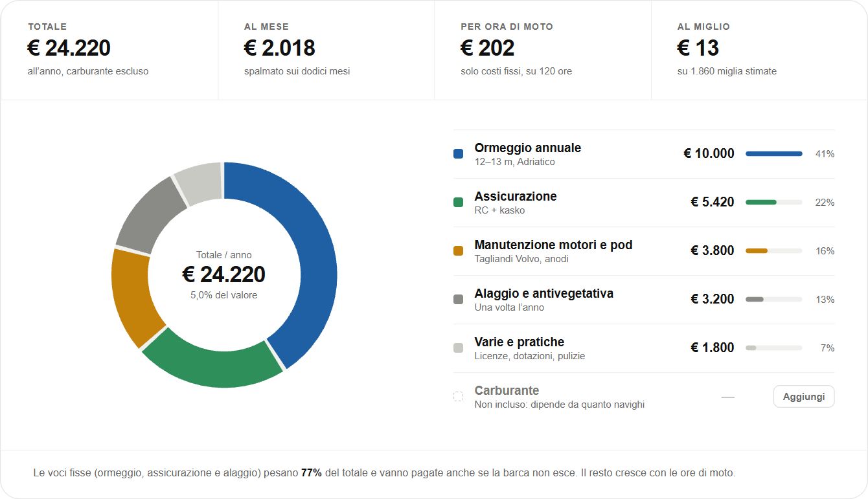Click the orange donut chart segment
The image size is (868, 499).
tap(131, 296)
